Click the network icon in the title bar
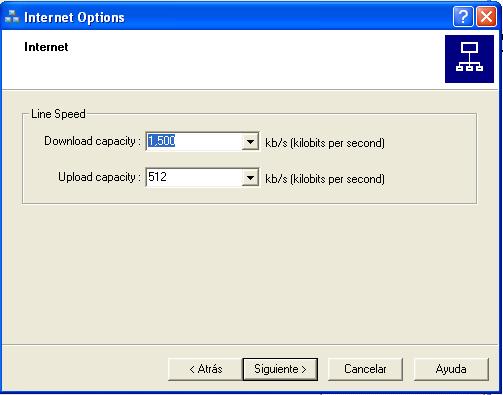Viewport: 503px width, 395px height. pyautogui.click(x=12, y=17)
